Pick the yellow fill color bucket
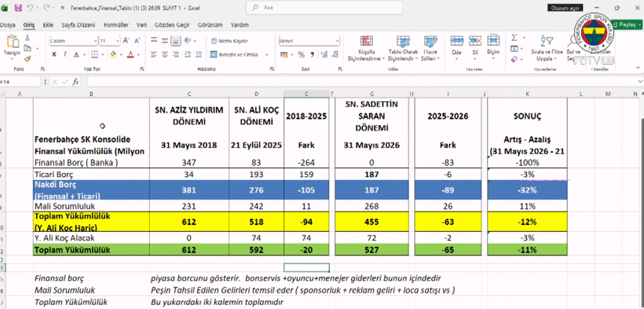This screenshot has width=644, height=309. click(113, 54)
